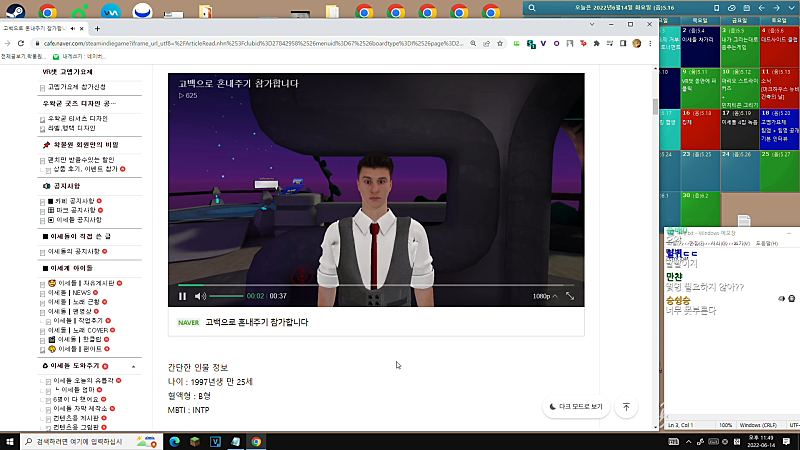Mute the video with the speaker icon
The width and height of the screenshot is (800, 450).
coord(200,296)
